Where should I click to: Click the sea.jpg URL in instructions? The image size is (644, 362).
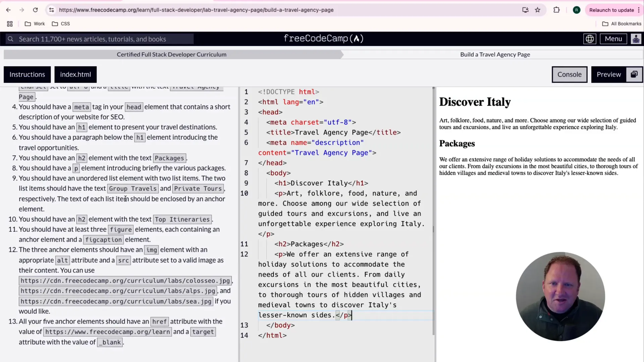[116, 301]
